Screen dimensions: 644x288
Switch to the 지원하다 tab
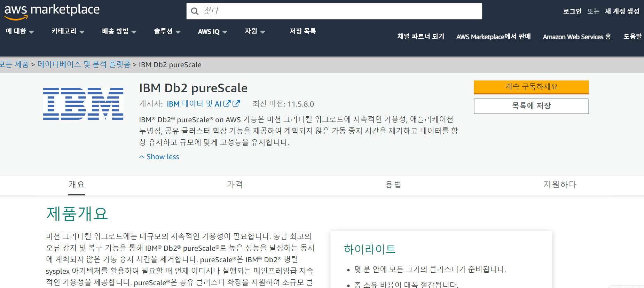click(560, 185)
